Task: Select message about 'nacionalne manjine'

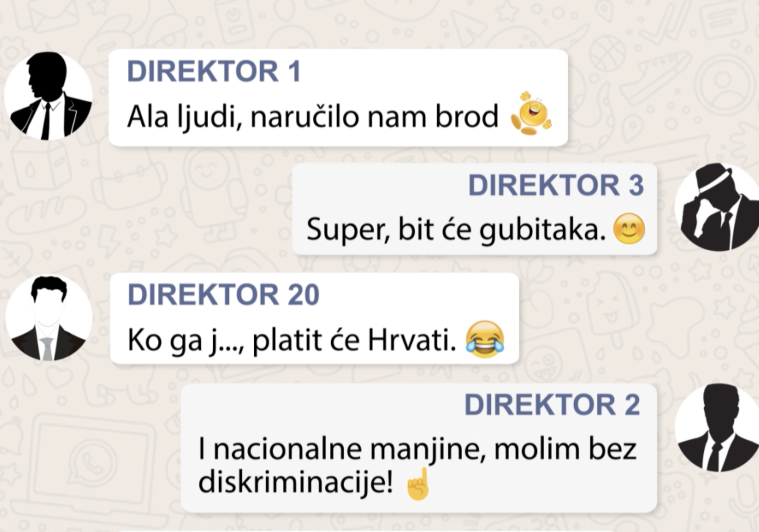Action: coord(419,448)
